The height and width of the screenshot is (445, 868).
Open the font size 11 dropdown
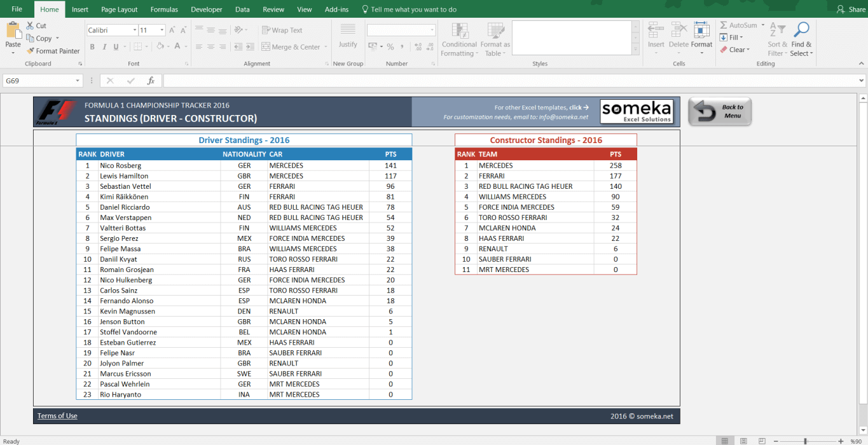click(162, 30)
